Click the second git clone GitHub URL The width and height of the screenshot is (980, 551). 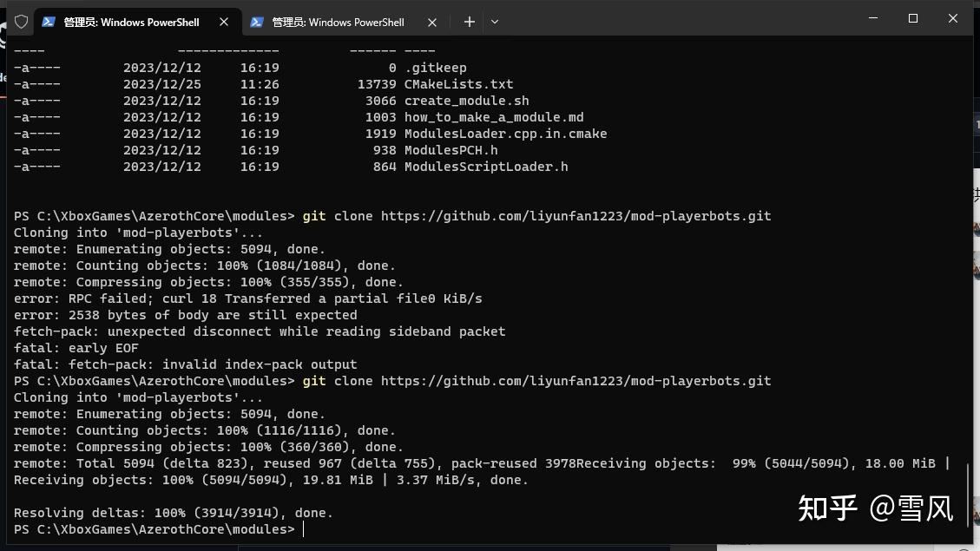576,381
